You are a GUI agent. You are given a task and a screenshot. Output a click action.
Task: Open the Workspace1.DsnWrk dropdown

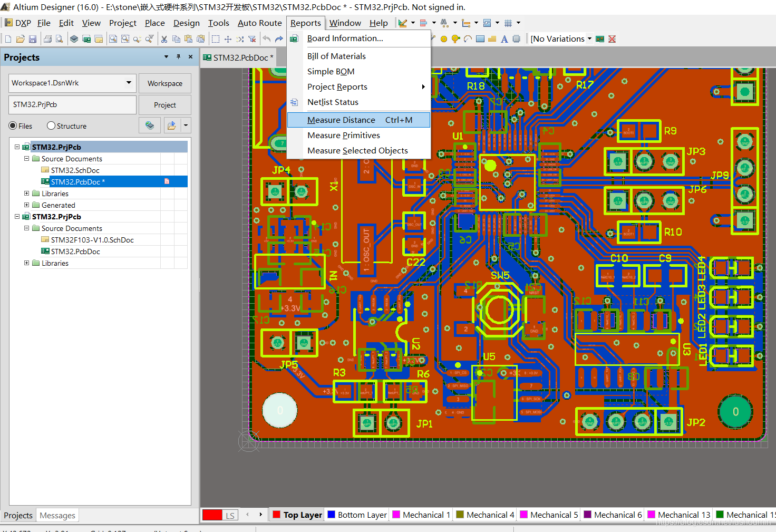point(129,83)
